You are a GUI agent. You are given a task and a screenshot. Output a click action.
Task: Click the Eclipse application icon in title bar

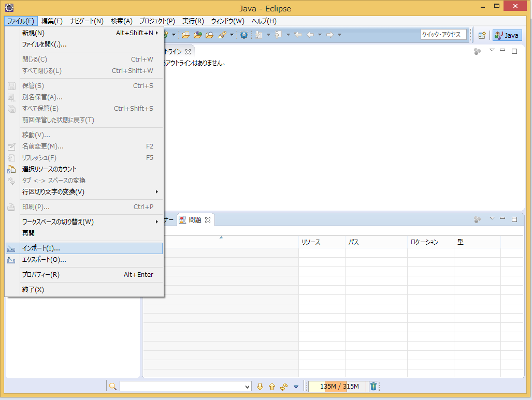click(x=9, y=7)
